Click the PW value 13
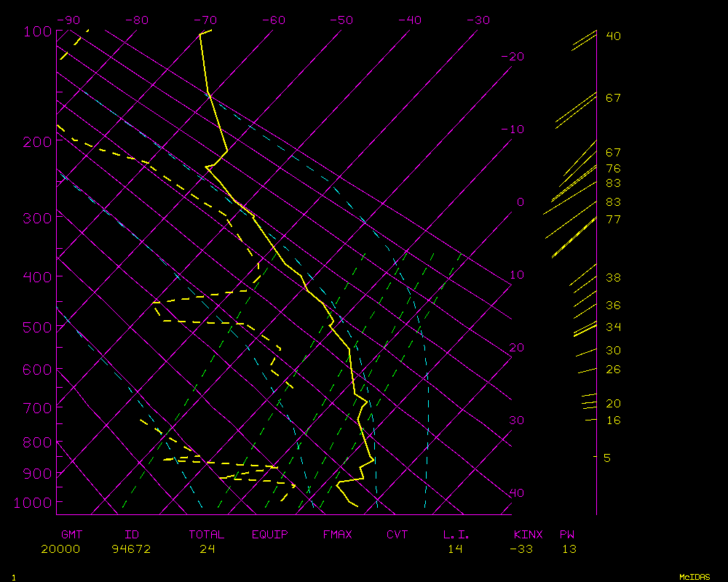This screenshot has height=582, width=728. tap(569, 549)
